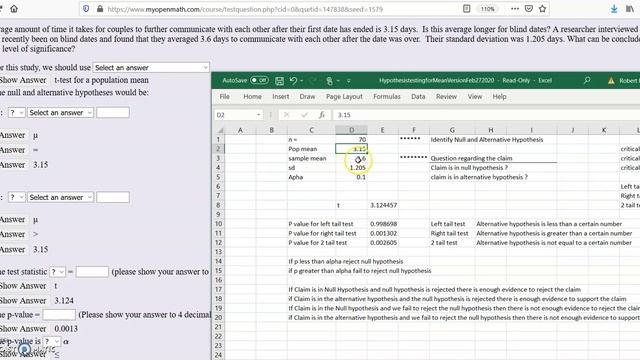Click the formula bar cancel X icon
Screen dimensions: 640x360
[x=287, y=115]
